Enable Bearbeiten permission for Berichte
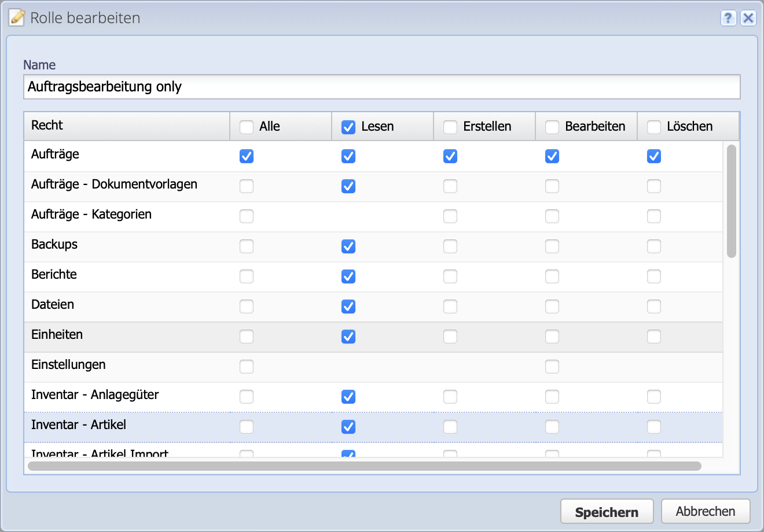Screen dimensions: 764x532 pyautogui.click(x=552, y=276)
